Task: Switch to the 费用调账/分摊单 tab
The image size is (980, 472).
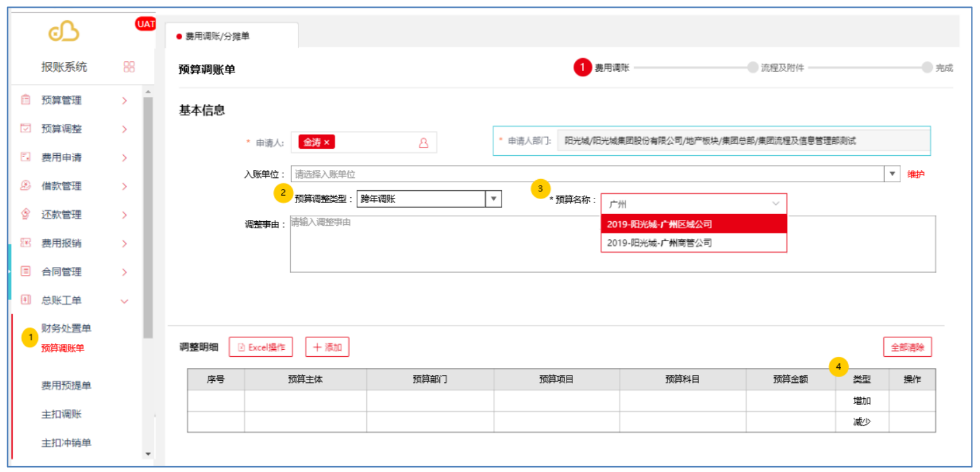Action: 232,36
